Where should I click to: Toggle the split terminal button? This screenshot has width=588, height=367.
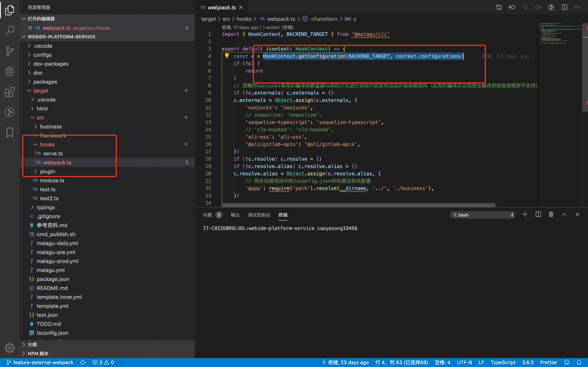(x=538, y=214)
